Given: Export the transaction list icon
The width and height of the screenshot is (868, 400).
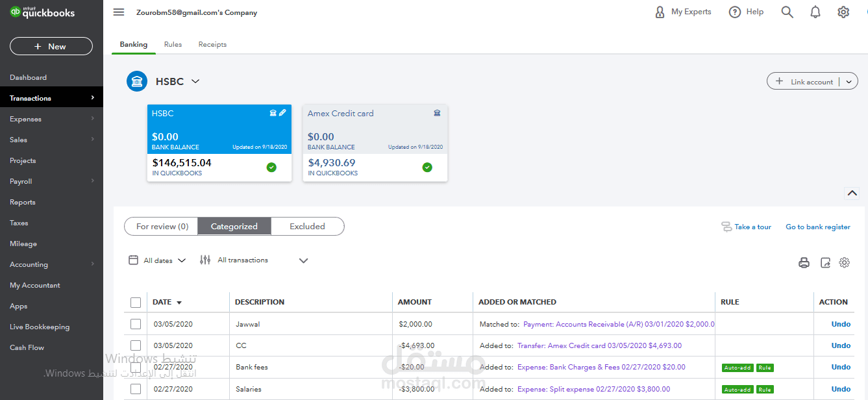Looking at the screenshot, I should coord(825,263).
